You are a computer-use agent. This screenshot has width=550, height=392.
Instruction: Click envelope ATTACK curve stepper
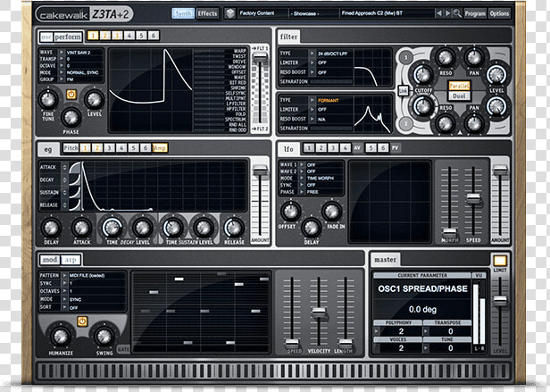[x=64, y=167]
